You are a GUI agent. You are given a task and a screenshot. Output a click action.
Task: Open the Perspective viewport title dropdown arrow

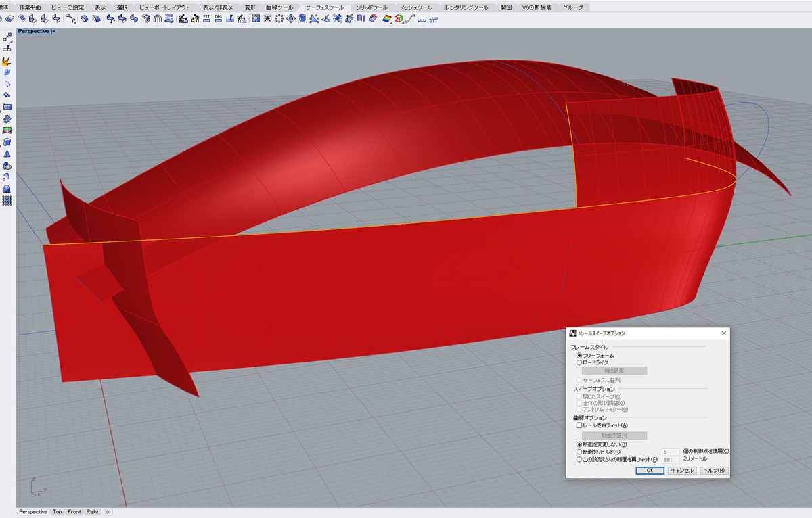point(53,31)
